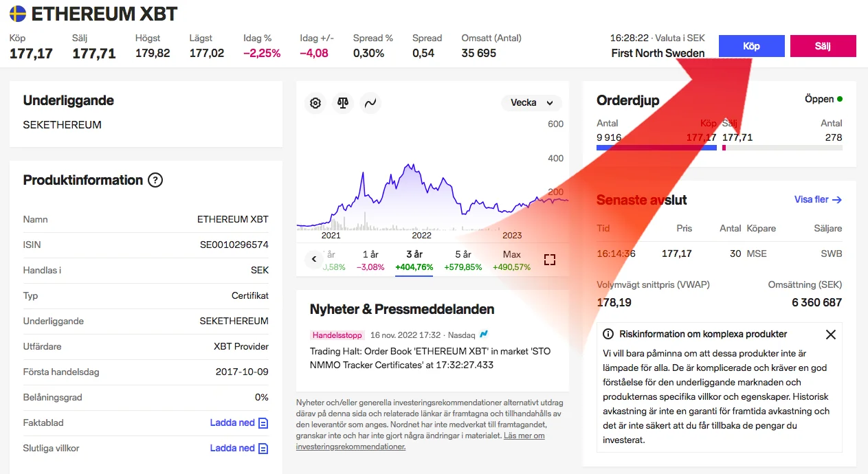Close the Riskinformation notice
868x474 pixels.
click(x=830, y=335)
